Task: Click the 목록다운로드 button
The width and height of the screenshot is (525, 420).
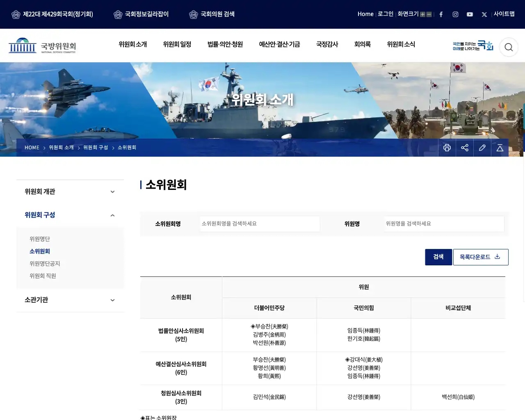Action: 481,257
